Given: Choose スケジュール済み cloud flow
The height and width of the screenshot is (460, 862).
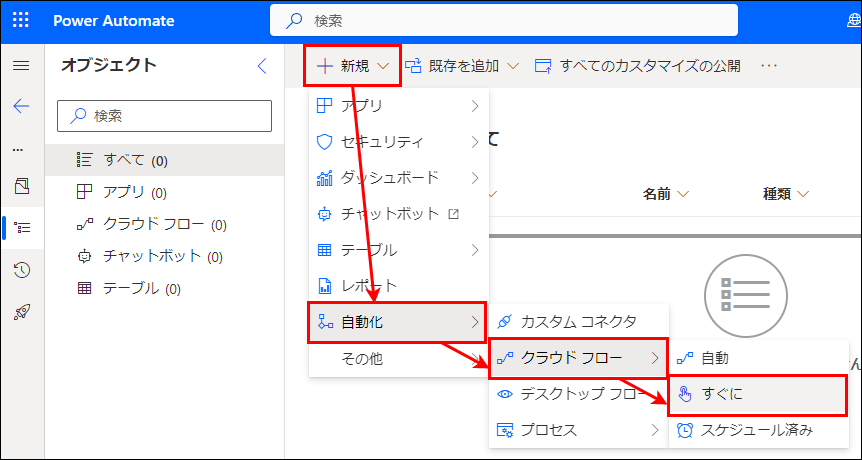Looking at the screenshot, I should tap(759, 430).
